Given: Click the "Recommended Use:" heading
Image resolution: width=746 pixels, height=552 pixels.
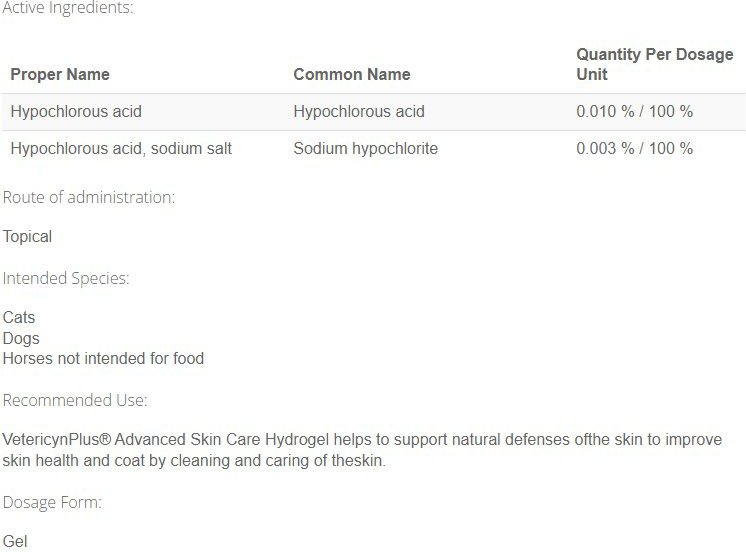Looking at the screenshot, I should point(75,400).
